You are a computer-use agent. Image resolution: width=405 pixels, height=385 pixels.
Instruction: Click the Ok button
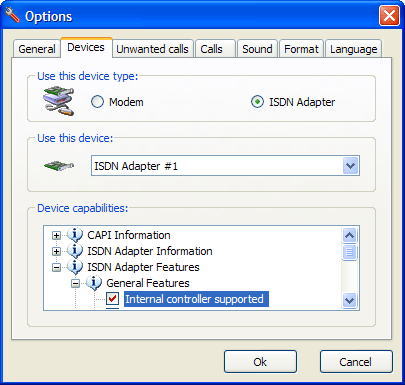[x=260, y=362]
